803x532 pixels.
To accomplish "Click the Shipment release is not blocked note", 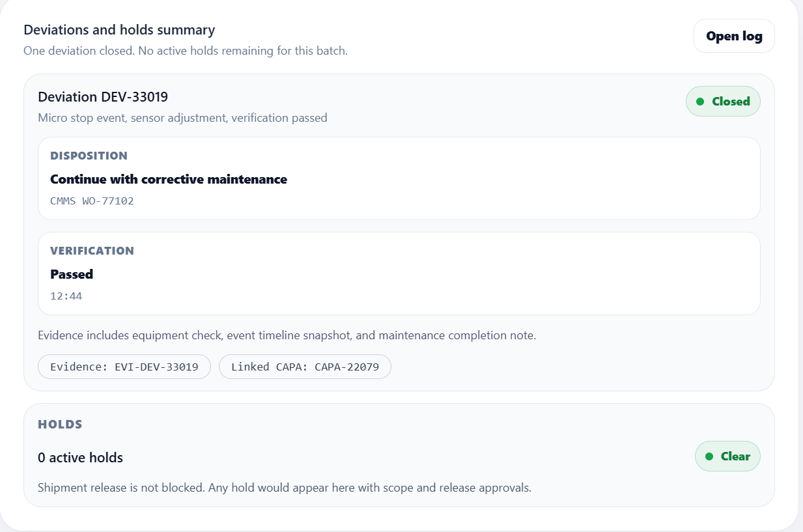I will (x=285, y=487).
